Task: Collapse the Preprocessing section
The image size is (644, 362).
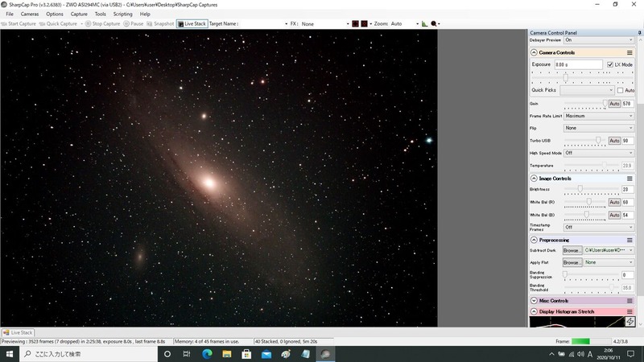Action: [534, 240]
